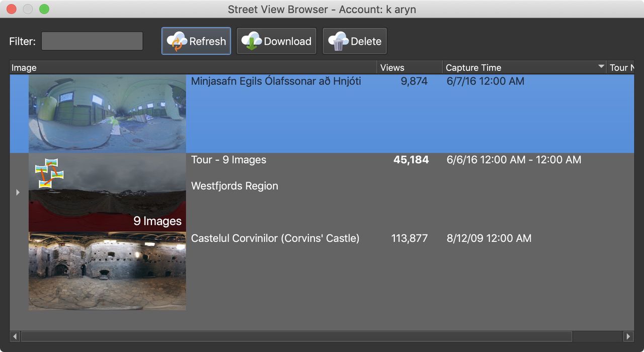This screenshot has width=644, height=352.
Task: Click the sort arrow on Capture Time header
Action: tap(600, 67)
